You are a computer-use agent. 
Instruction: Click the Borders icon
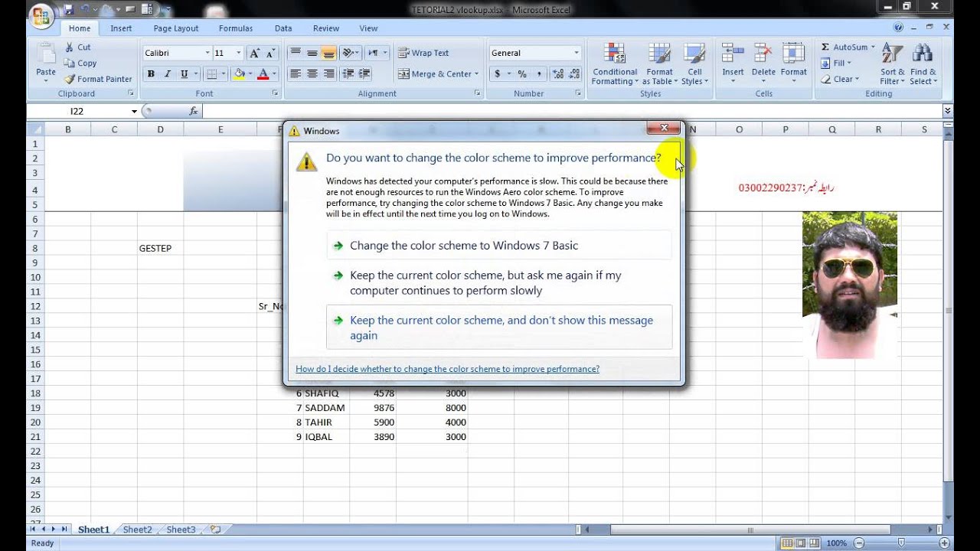click(x=211, y=74)
